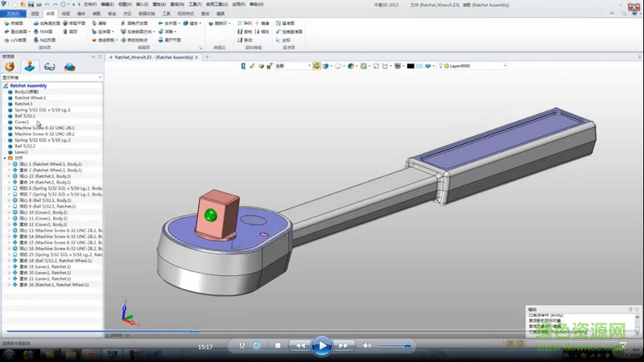Select the 展开平面 tool in ribbon
644x362 pixels.
click(172, 39)
